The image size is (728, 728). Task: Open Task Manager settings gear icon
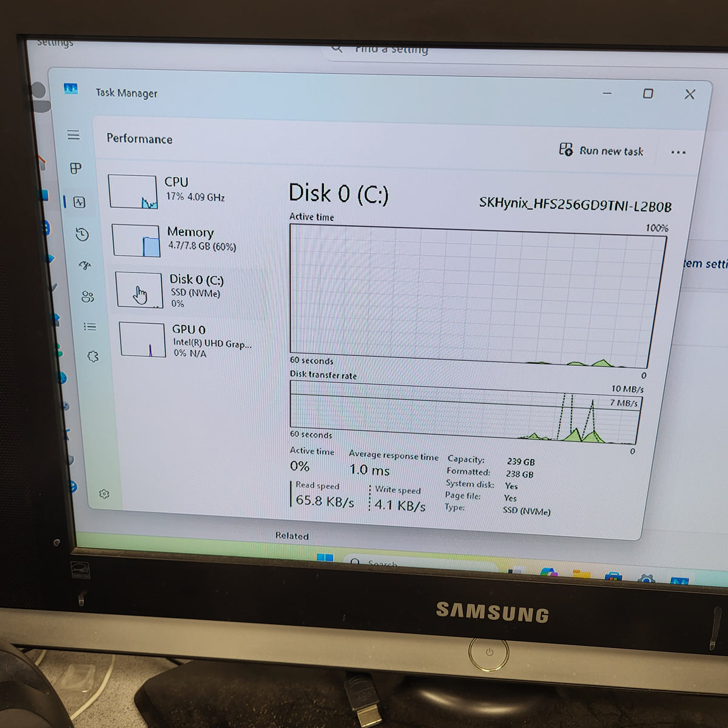tap(104, 494)
